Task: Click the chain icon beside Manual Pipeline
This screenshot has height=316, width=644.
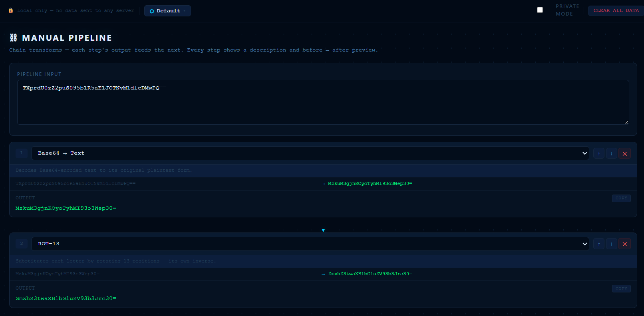Action: 13,38
